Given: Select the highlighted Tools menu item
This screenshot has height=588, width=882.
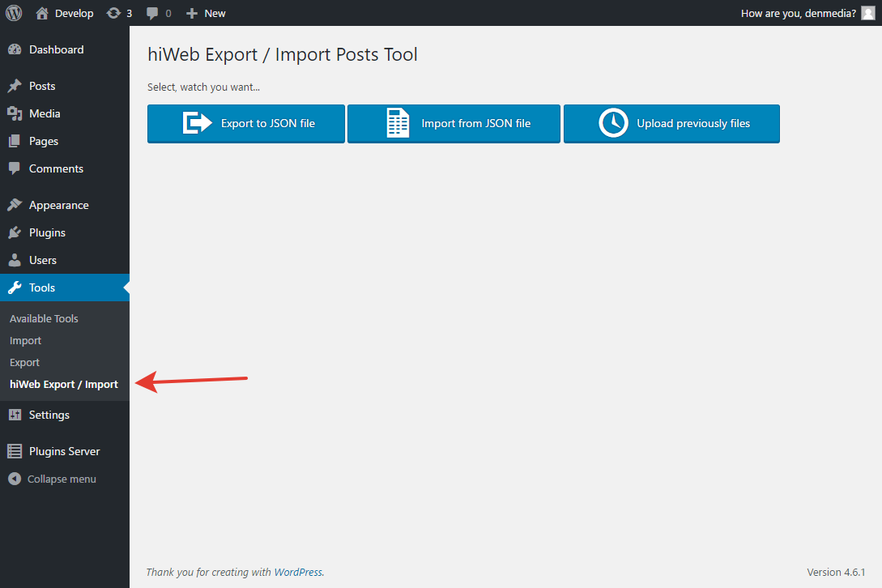Looking at the screenshot, I should [65, 288].
